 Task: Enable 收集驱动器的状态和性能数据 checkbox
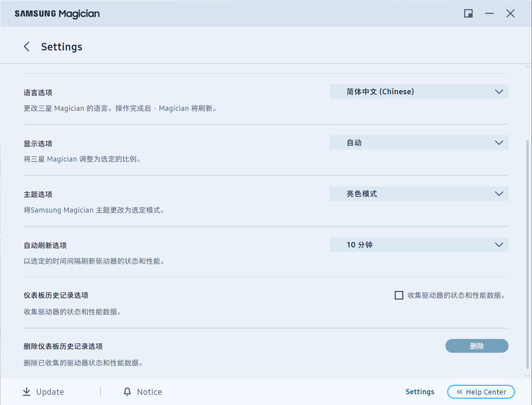click(x=399, y=295)
